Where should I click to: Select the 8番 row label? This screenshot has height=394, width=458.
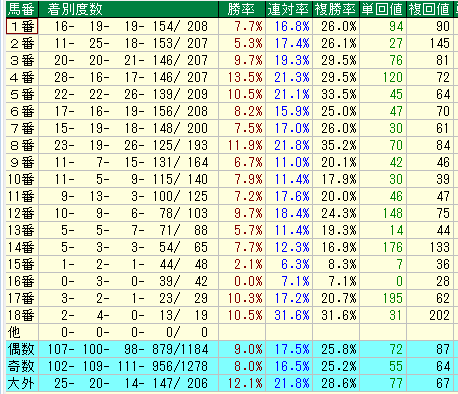click(x=22, y=145)
